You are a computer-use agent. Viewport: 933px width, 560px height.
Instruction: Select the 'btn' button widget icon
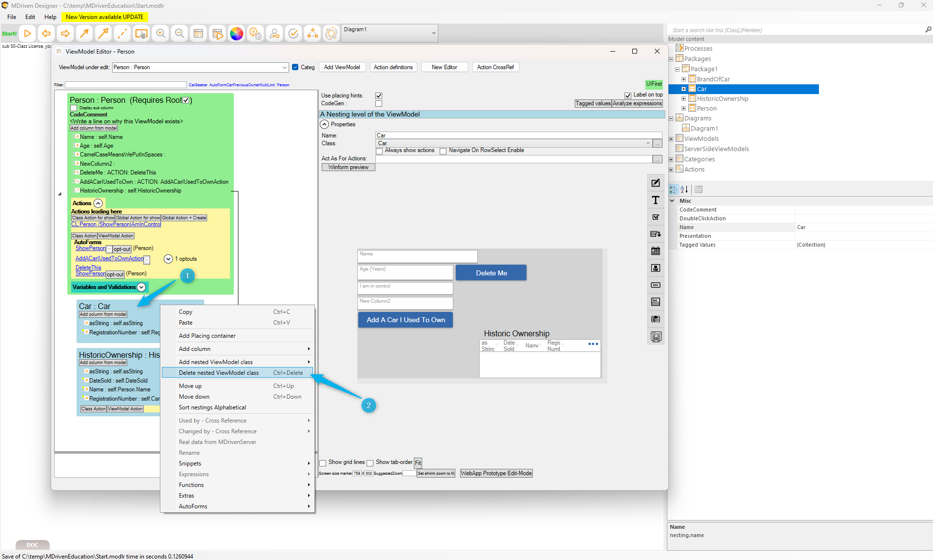point(656,285)
